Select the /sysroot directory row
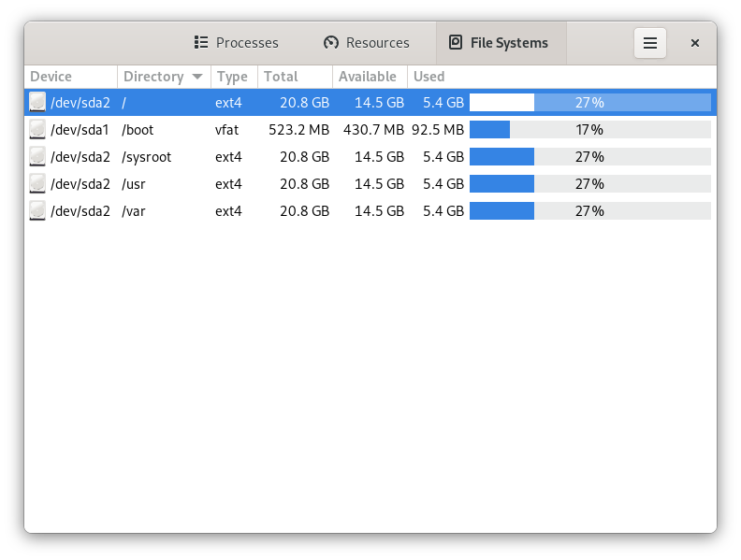The height and width of the screenshot is (560, 741). (x=147, y=156)
